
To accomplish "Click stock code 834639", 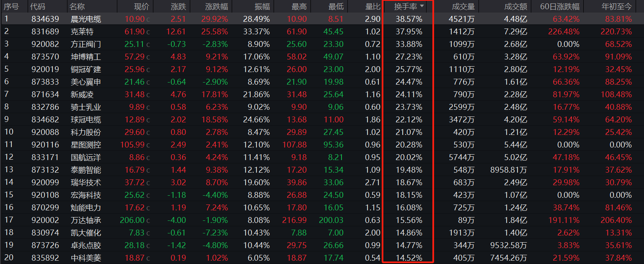I will (x=45, y=19).
